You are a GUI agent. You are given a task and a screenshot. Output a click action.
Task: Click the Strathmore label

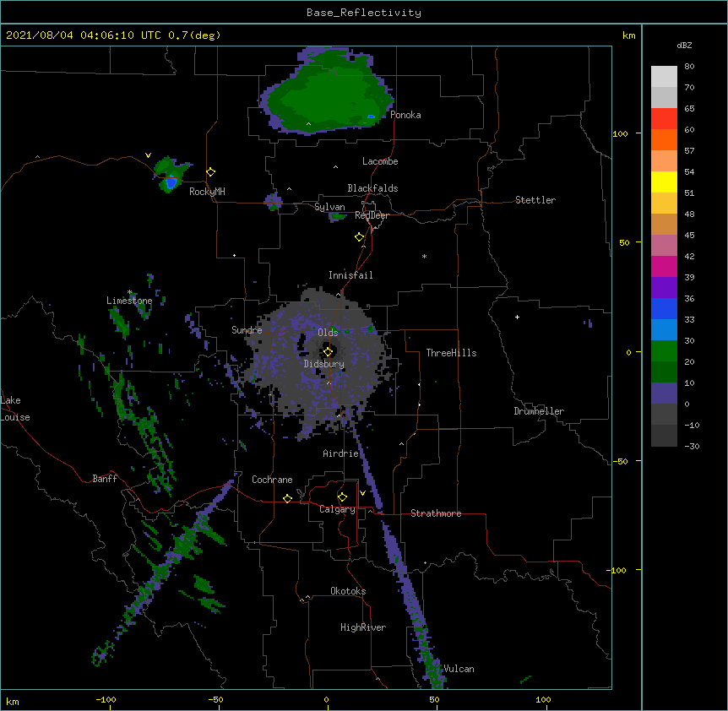point(436,513)
